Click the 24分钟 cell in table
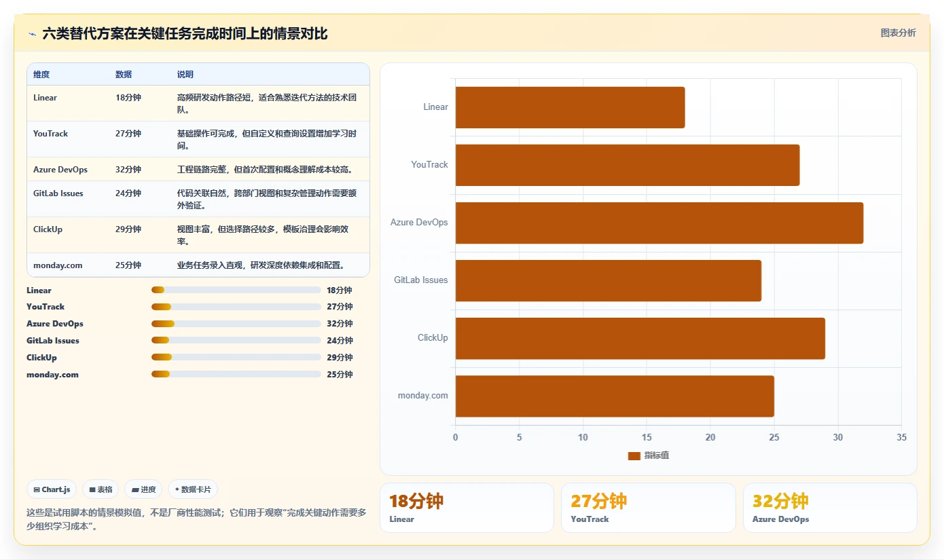Viewport: 944px width, 560px height. pos(128,193)
